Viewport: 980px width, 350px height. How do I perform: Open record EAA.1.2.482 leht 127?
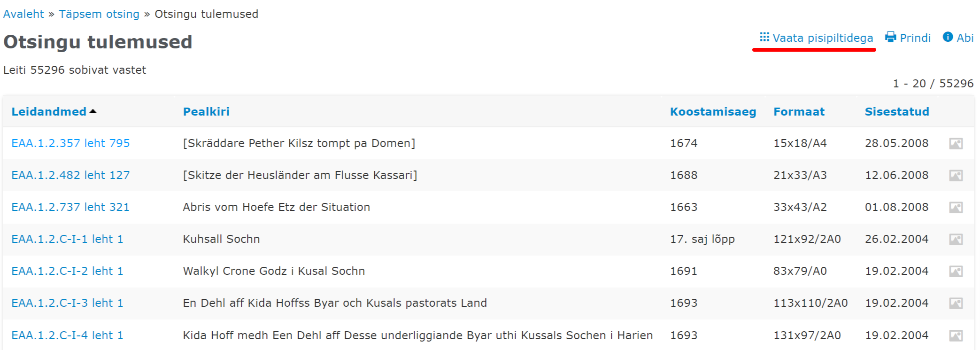[70, 175]
